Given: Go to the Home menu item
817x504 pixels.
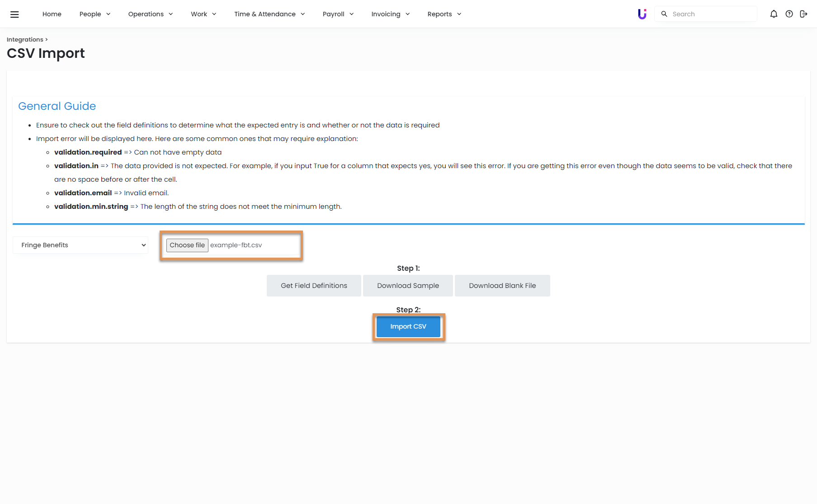Looking at the screenshot, I should coord(52,14).
